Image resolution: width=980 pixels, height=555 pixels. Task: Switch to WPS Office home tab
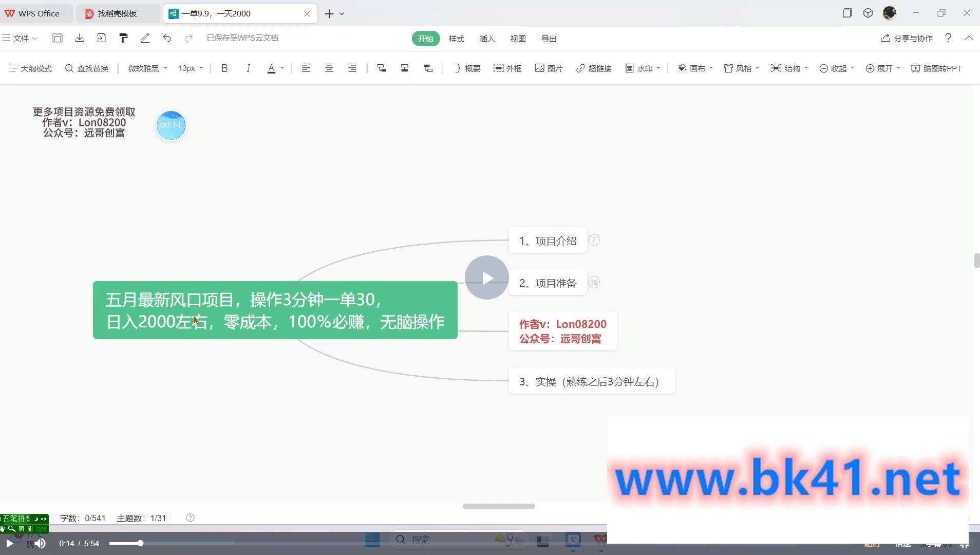[x=36, y=13]
